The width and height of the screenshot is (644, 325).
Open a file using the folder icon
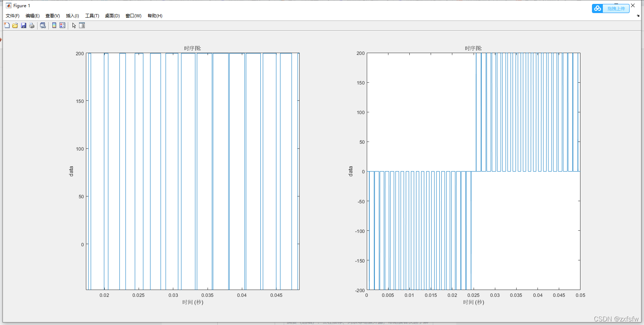pyautogui.click(x=15, y=25)
